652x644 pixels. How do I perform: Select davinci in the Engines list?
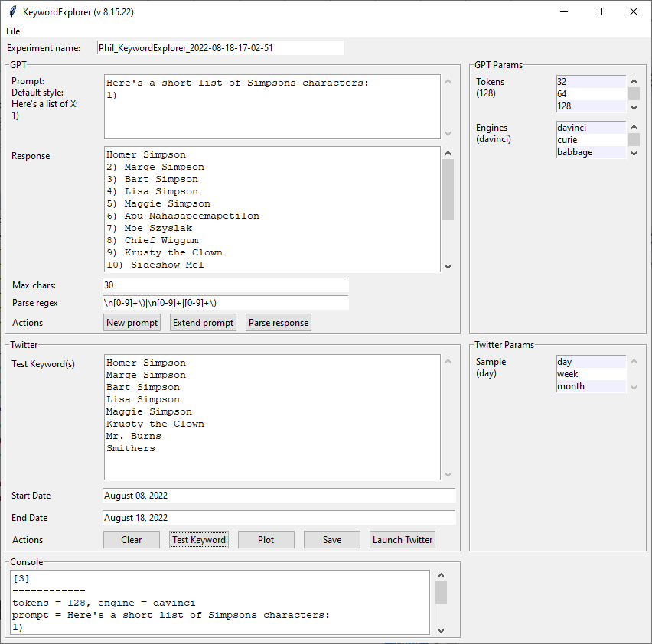tap(591, 128)
